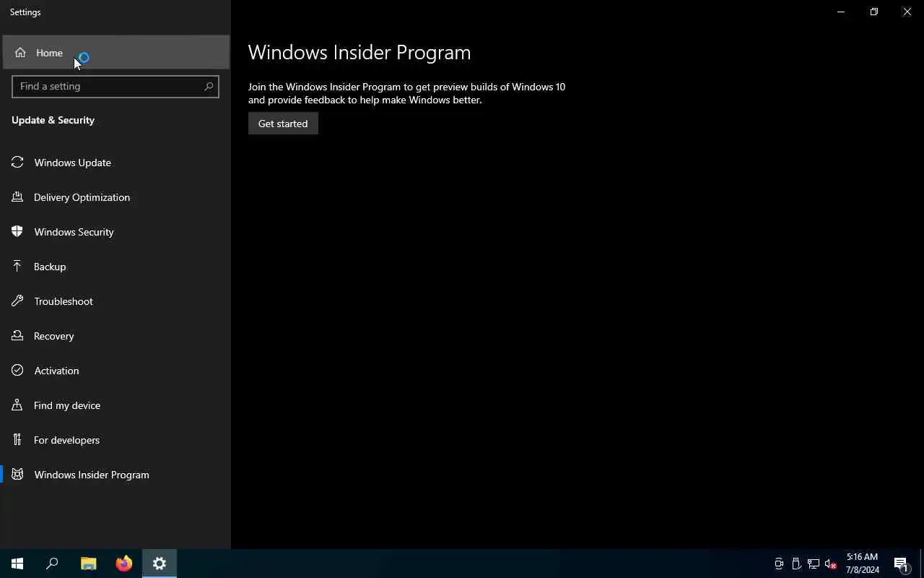The image size is (924, 578).
Task: Click the Delivery Optimization sidebar icon
Action: 17,197
